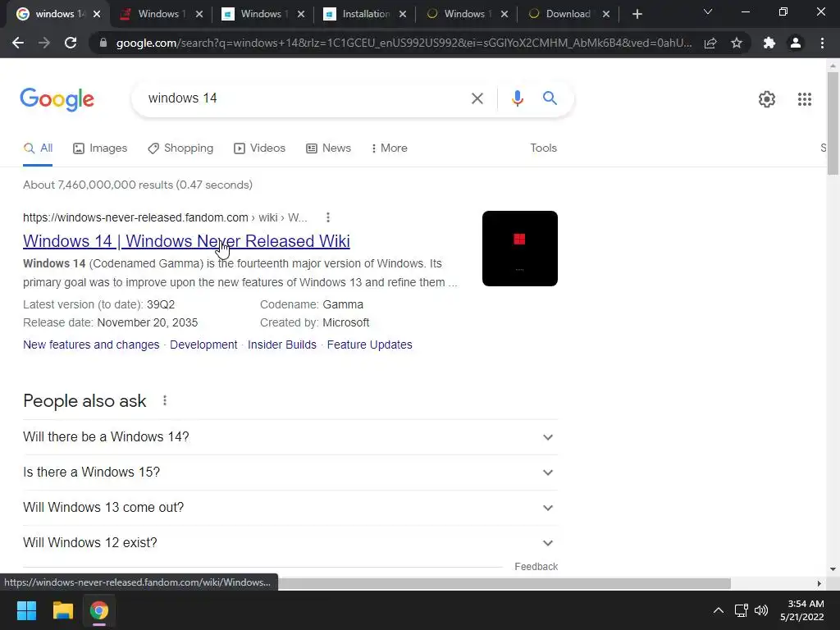Click the address bar URL
Image resolution: width=840 pixels, height=630 pixels.
[404, 43]
